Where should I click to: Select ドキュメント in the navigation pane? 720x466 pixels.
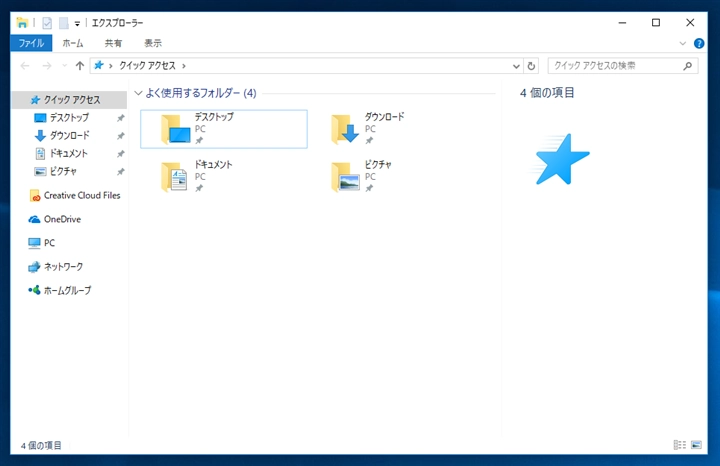69,153
